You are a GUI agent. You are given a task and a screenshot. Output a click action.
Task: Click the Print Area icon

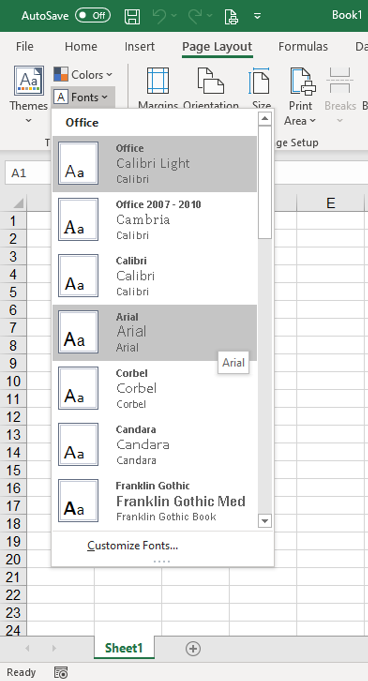[302, 81]
